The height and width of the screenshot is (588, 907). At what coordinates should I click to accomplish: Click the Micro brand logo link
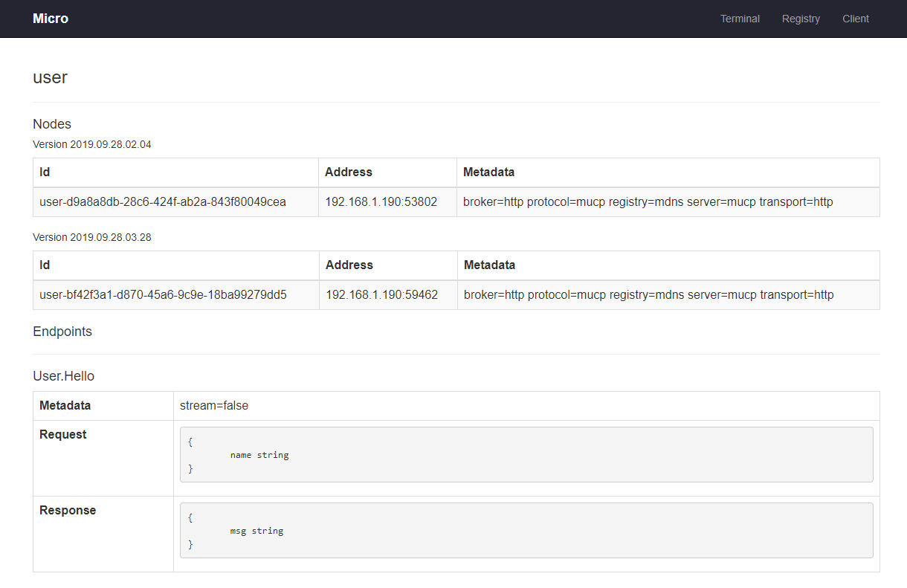(x=51, y=19)
